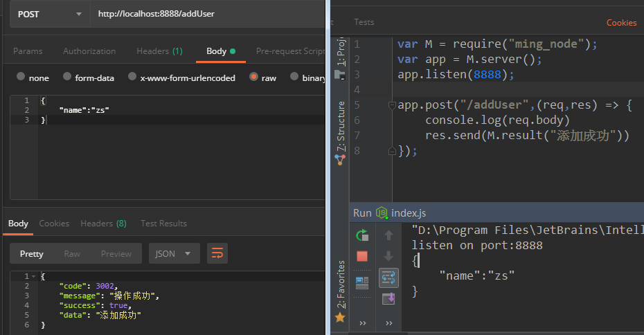Image resolution: width=644 pixels, height=335 pixels.
Task: Click the Favorites star icon
Action: [x=340, y=317]
